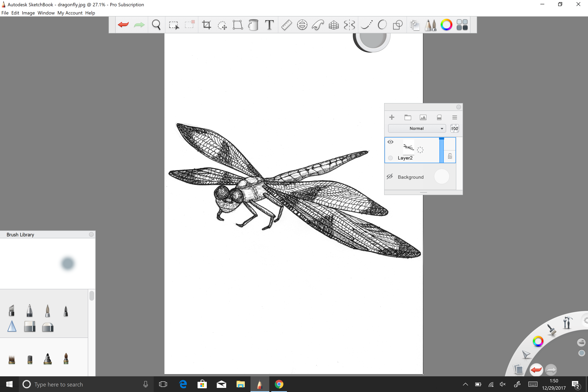Create a new layer group folder
This screenshot has height=392, width=588.
tap(408, 117)
